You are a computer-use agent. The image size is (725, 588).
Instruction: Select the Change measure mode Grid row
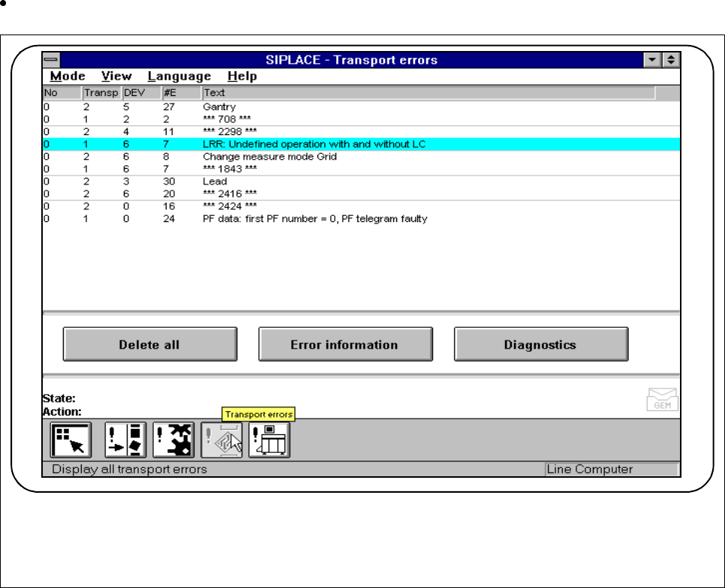[361, 157]
